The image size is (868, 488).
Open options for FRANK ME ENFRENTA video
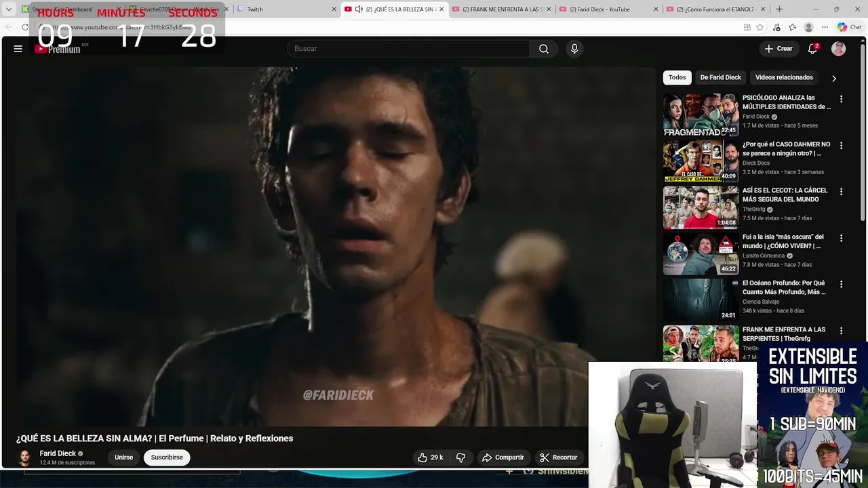[x=841, y=331]
